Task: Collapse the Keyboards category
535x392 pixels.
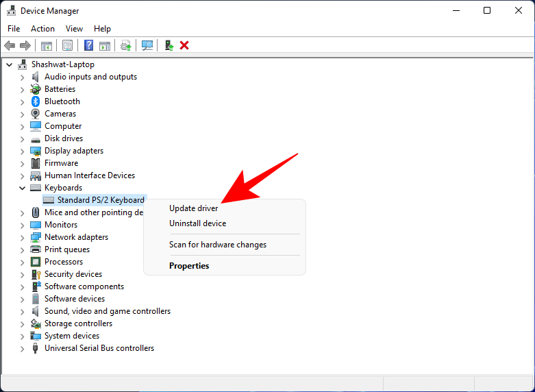Action: click(x=22, y=188)
